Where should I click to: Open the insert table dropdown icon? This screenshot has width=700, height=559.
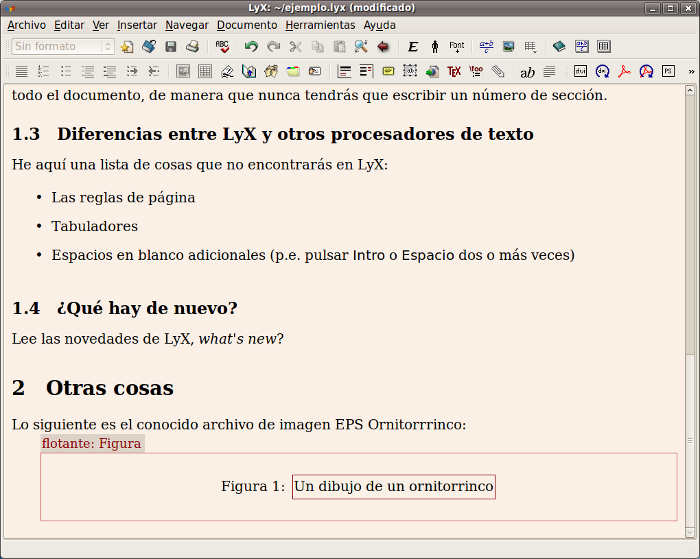click(530, 46)
